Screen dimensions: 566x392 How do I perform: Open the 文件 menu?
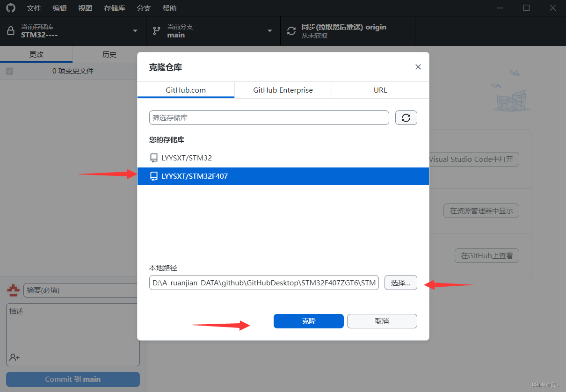point(34,8)
